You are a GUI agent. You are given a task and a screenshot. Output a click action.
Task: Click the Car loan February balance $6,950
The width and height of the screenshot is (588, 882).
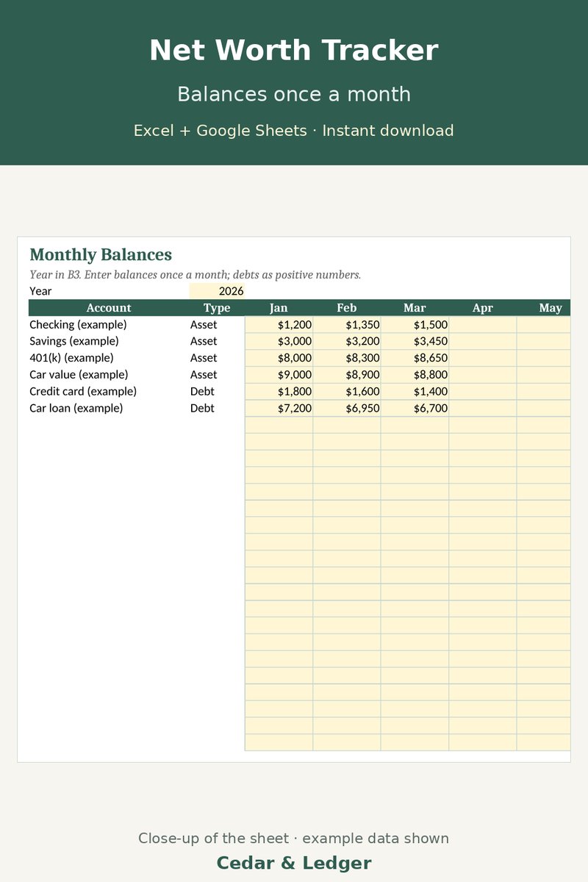(x=347, y=408)
